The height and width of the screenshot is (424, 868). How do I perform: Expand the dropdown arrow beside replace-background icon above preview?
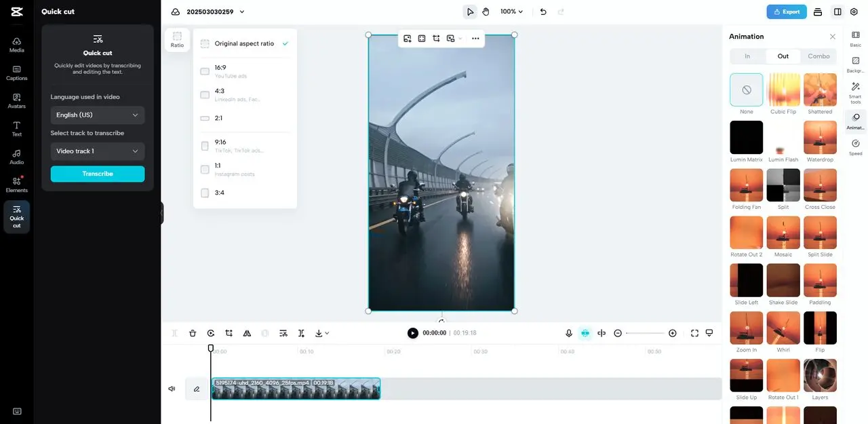pos(460,39)
